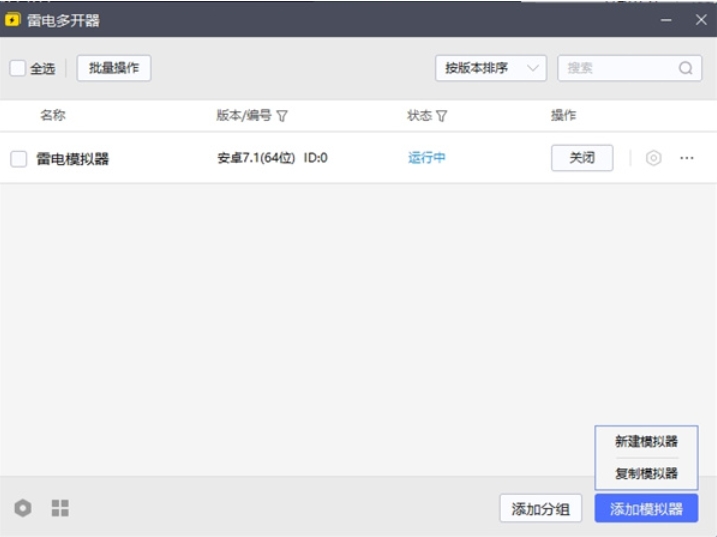Switch to grid view using four-square icon
Viewport: 717px width, 537px height.
pyautogui.click(x=60, y=508)
